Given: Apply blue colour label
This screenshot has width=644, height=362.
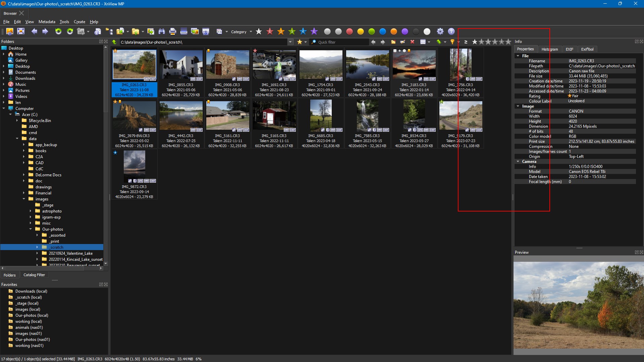Looking at the screenshot, I should coord(383,32).
